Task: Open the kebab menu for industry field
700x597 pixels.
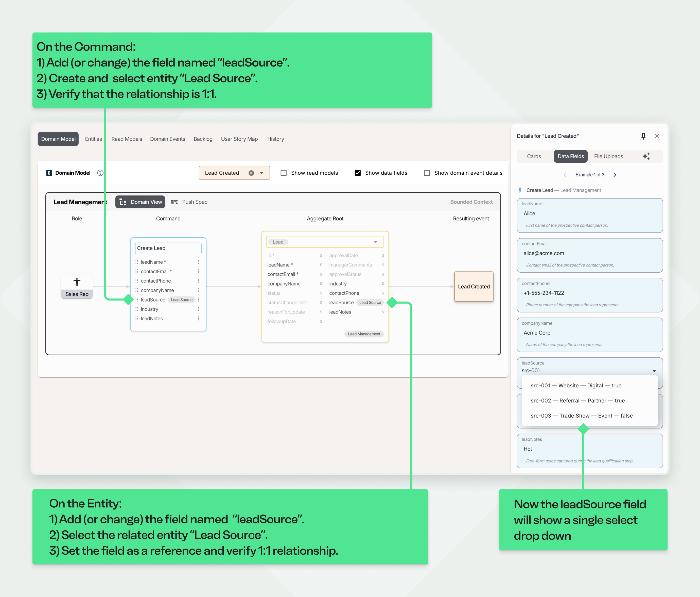Action: pyautogui.click(x=198, y=309)
